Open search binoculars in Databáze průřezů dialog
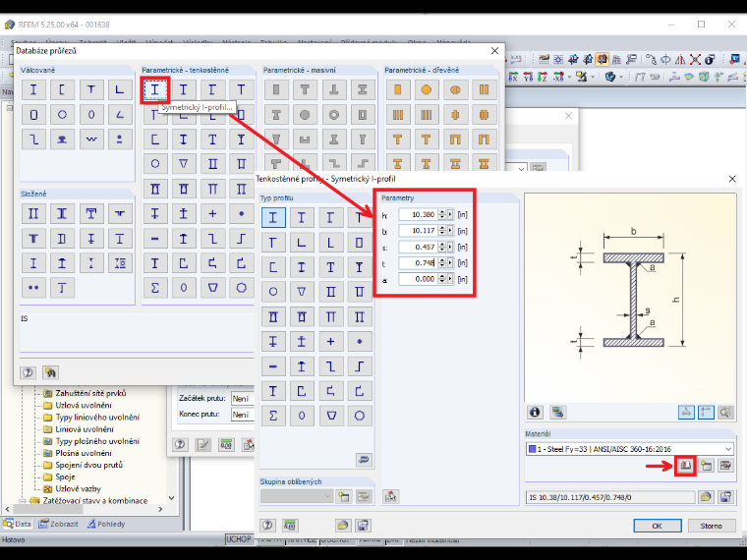 pyautogui.click(x=50, y=372)
